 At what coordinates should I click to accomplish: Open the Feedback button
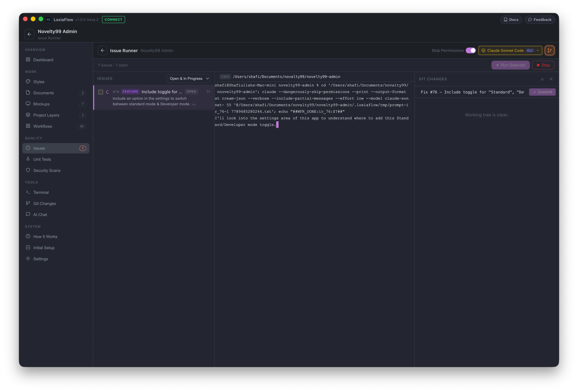coord(540,20)
